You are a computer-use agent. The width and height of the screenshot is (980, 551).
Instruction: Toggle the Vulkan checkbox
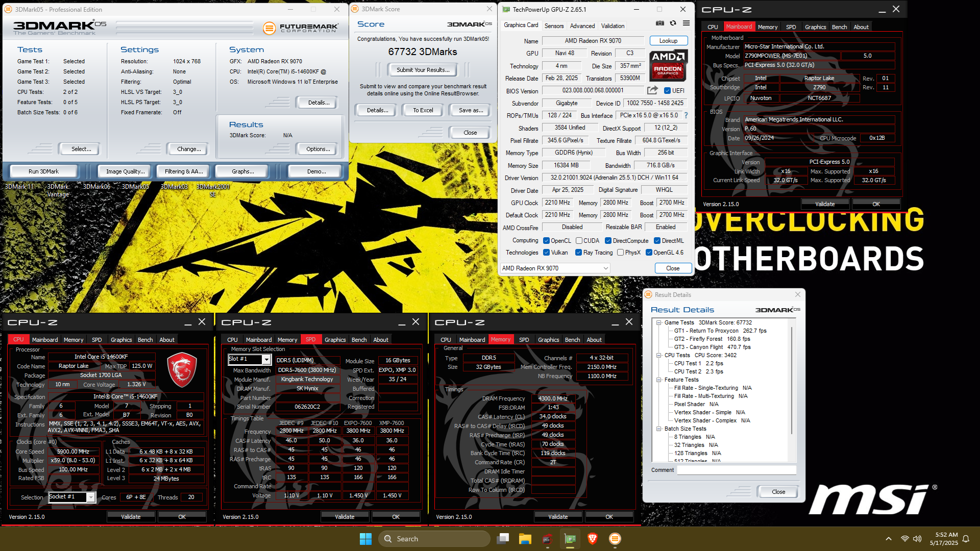coord(546,253)
